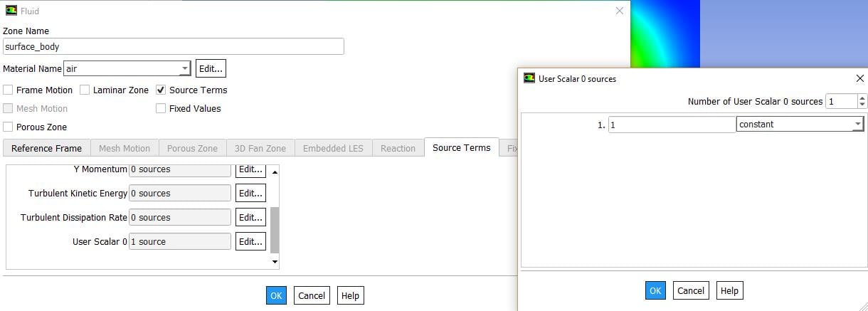Click the Fluid dialog title icon
Screen dimensions: 868x311
(11, 11)
